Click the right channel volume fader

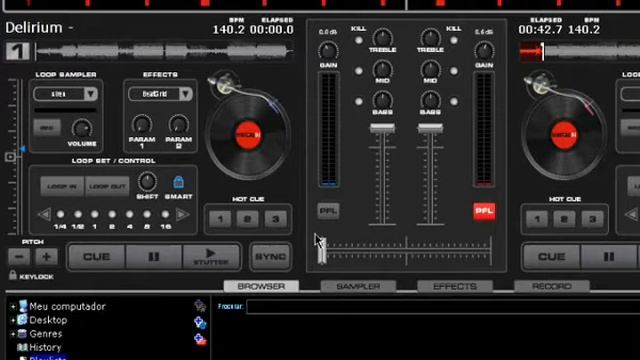[430, 129]
